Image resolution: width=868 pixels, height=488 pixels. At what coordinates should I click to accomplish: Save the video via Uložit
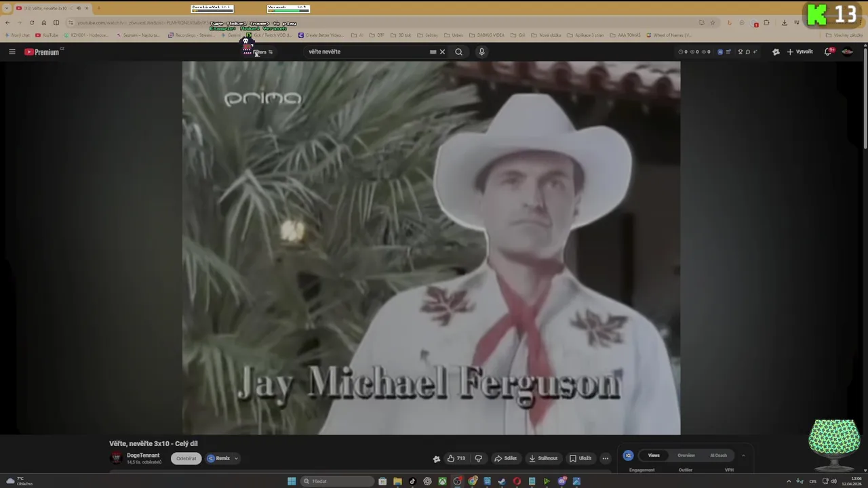(x=580, y=458)
